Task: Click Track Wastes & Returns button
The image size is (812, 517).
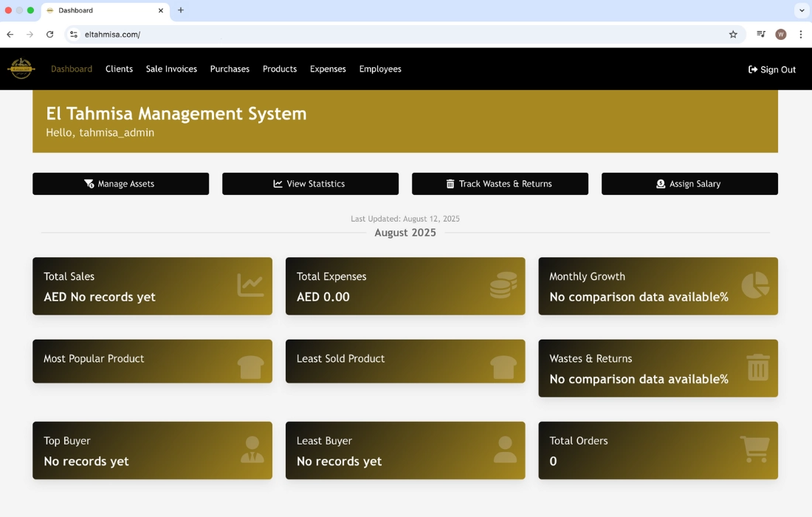Action: tap(500, 184)
